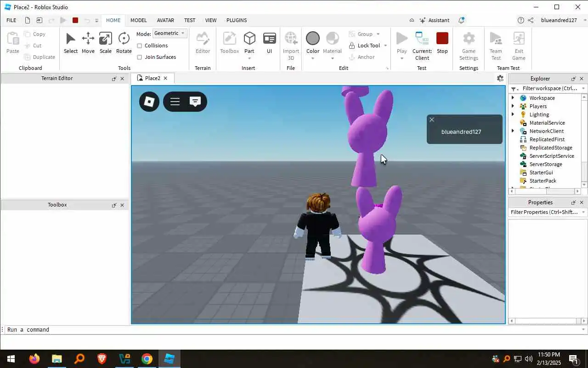Switch to the MODEL tab
This screenshot has height=368, width=588.
point(138,20)
